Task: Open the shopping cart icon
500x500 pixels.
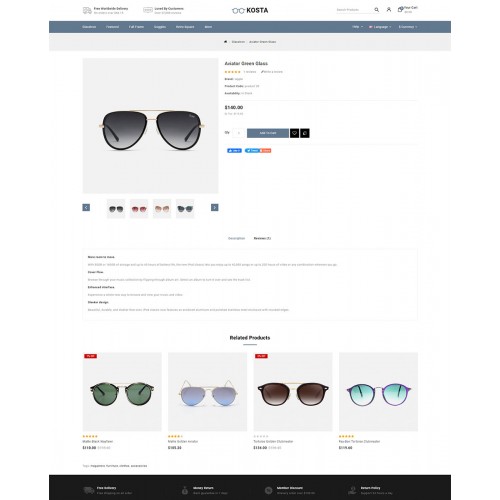Action: tap(400, 9)
